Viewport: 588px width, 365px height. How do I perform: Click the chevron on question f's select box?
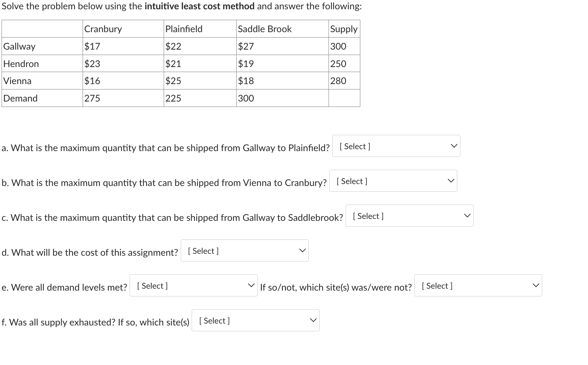tap(313, 320)
